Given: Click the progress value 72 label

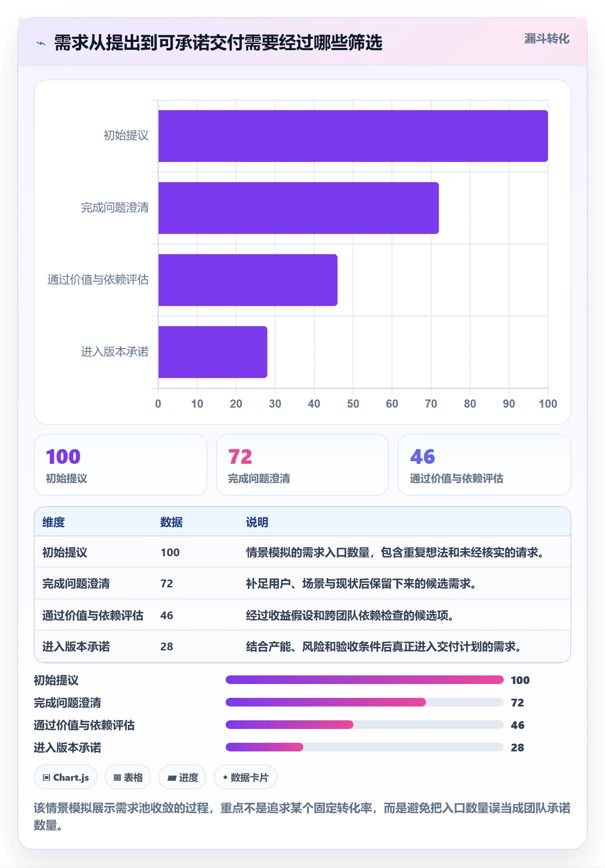Looking at the screenshot, I should (x=517, y=703).
